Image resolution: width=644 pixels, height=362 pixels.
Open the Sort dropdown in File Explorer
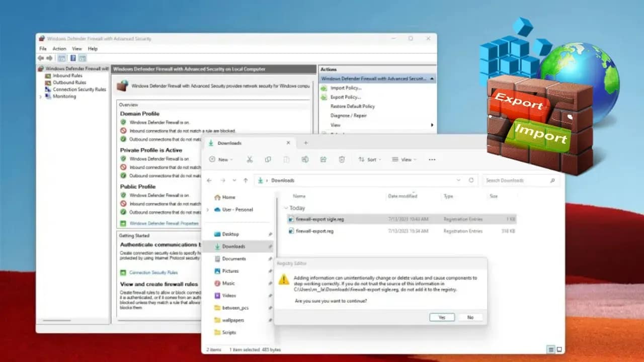[369, 159]
